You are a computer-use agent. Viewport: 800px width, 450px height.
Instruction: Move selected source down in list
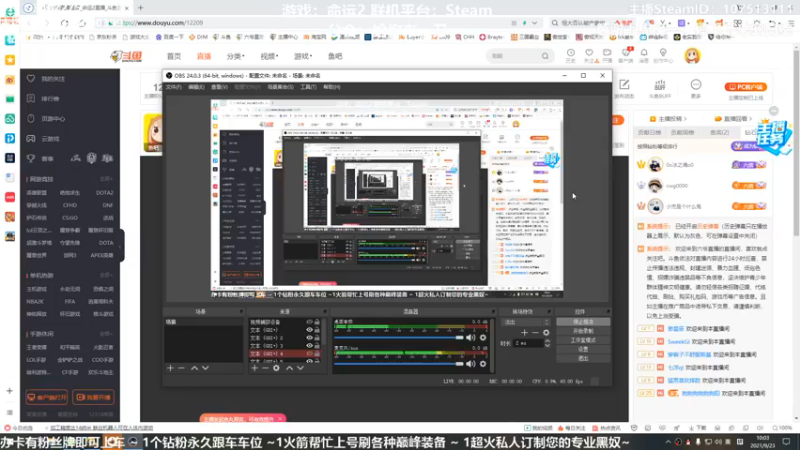tap(301, 368)
